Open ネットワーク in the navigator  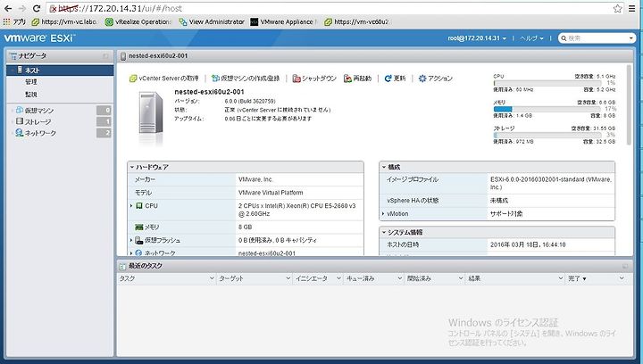pos(40,133)
